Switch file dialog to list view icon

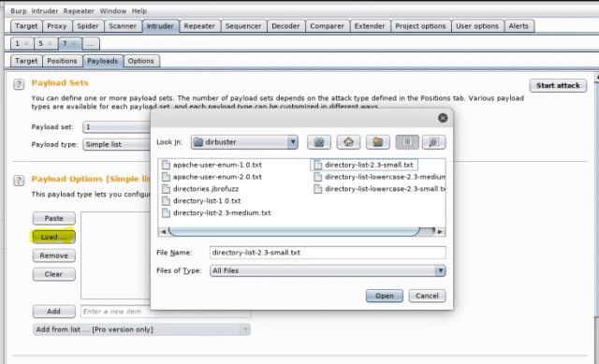coord(407,142)
